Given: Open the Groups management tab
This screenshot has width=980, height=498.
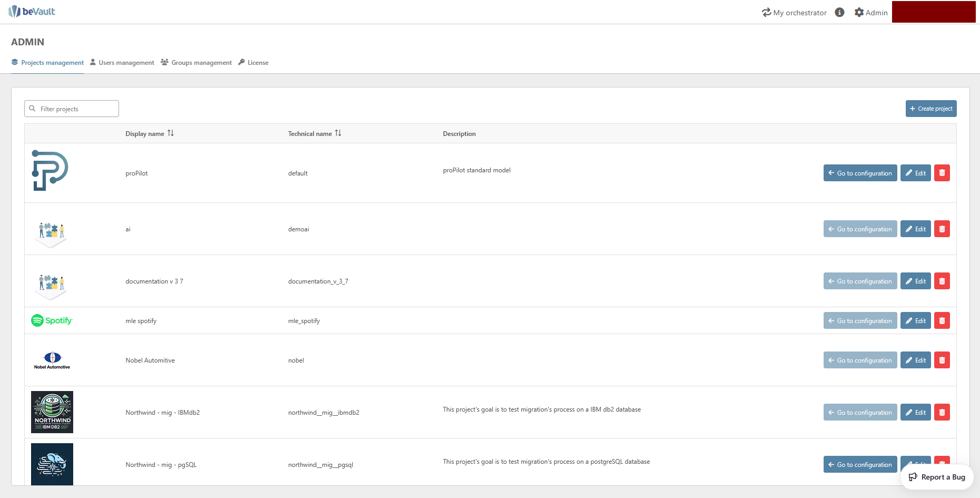Looking at the screenshot, I should 196,62.
